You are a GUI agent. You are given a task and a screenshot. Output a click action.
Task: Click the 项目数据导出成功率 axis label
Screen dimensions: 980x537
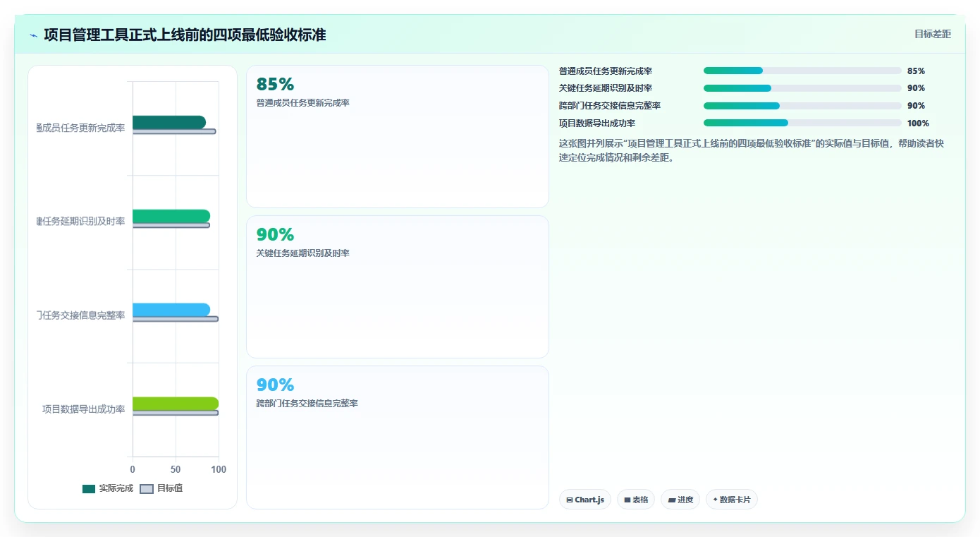coord(83,409)
